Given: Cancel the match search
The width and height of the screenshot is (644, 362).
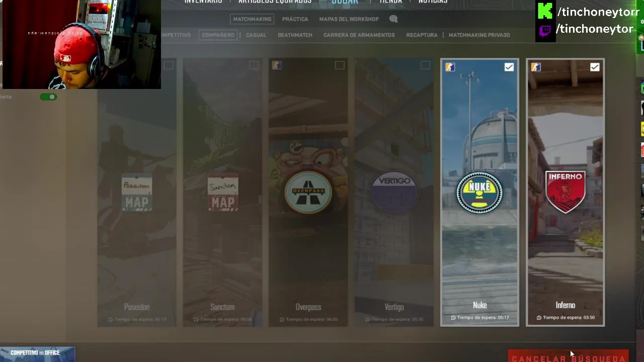Looking at the screenshot, I should coord(568,356).
